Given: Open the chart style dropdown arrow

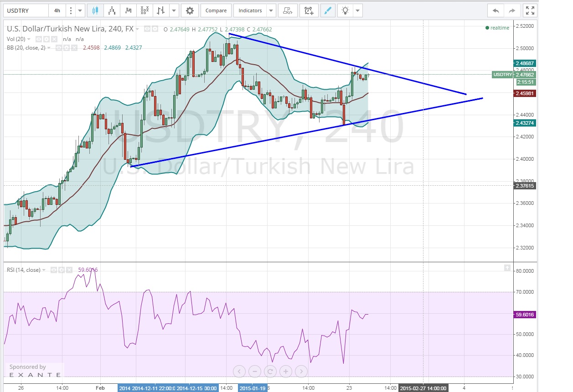Looking at the screenshot, I should coord(174,10).
